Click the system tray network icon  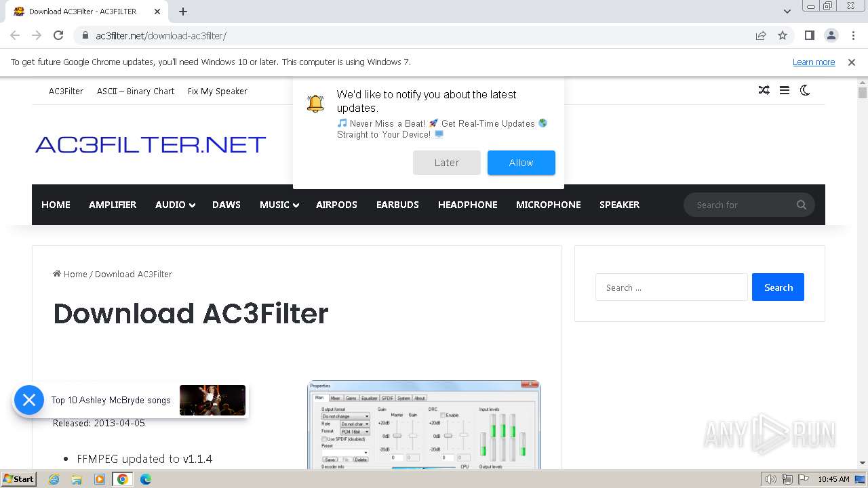pos(787,479)
